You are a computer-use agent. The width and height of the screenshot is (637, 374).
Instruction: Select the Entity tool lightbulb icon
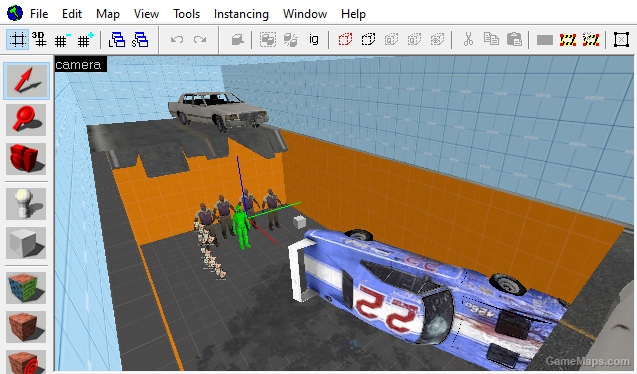point(26,203)
